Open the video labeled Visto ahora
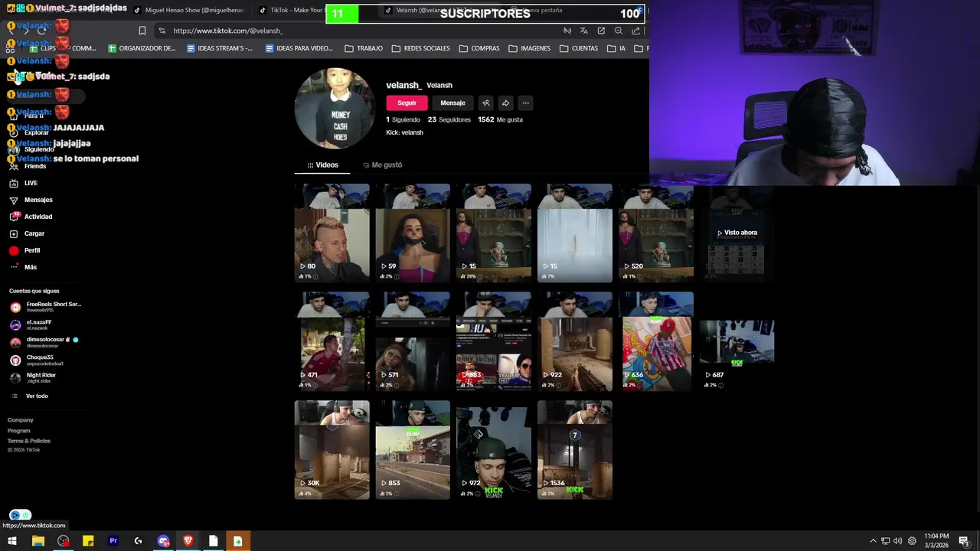Screen dimensions: 980x551 coord(737,233)
